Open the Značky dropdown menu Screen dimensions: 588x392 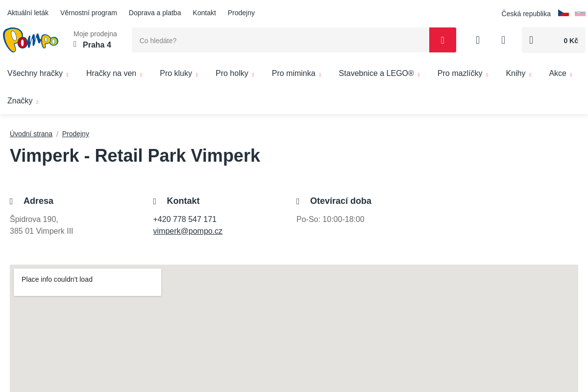click(23, 101)
